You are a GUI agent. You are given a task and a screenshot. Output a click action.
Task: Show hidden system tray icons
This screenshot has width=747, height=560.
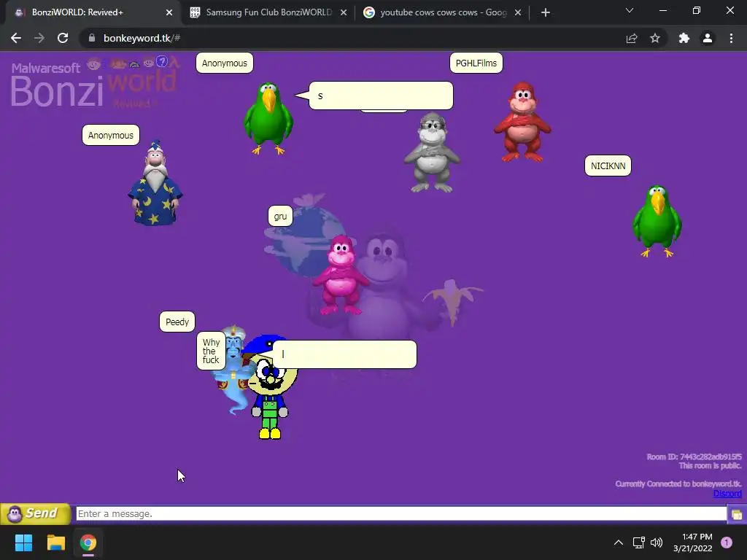coord(619,542)
